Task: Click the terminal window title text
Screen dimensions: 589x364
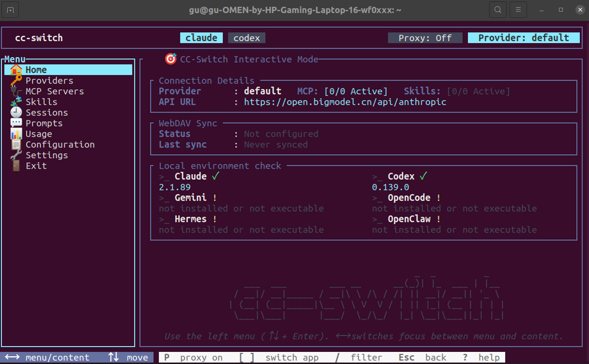Action: pyautogui.click(x=295, y=10)
